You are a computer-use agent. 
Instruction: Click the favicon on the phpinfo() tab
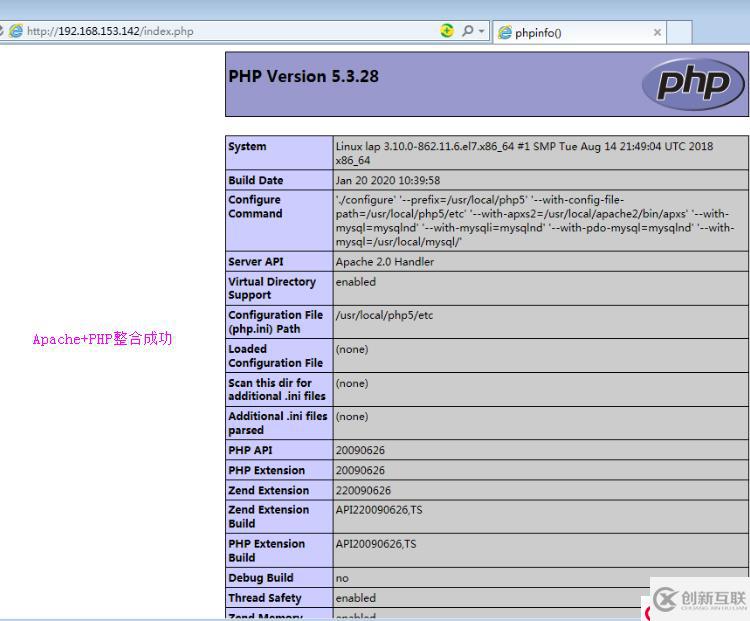pos(505,32)
